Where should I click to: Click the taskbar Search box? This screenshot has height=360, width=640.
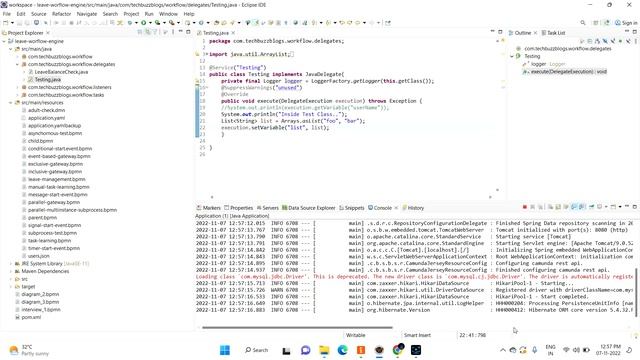click(x=257, y=350)
